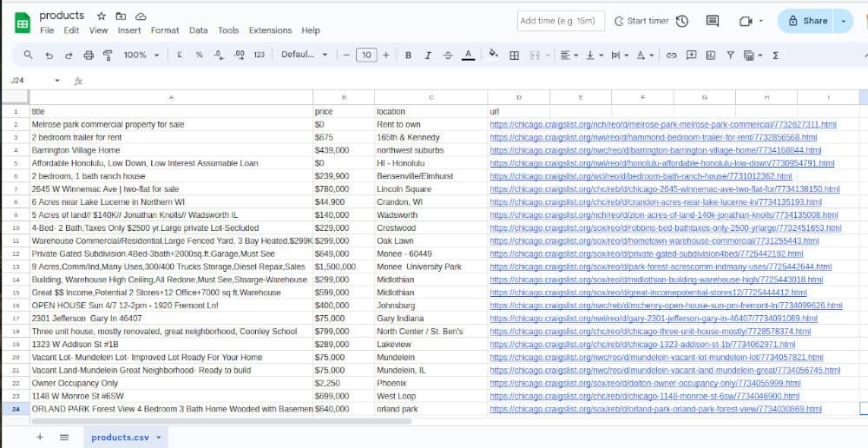Open version history clock icon
Viewport: 868px width, 448px height.
click(682, 21)
